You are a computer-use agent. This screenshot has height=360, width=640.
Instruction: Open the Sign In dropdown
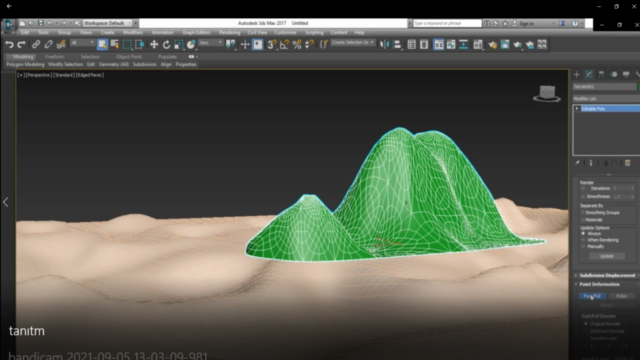tap(534, 24)
